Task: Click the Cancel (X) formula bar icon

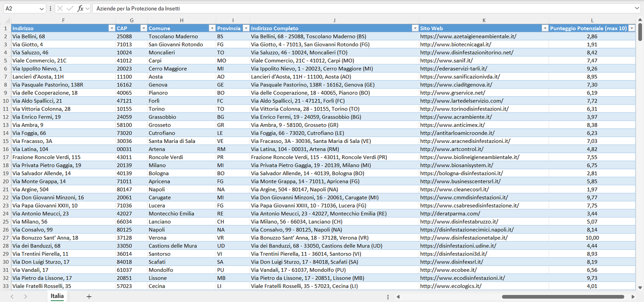Action: pos(60,8)
